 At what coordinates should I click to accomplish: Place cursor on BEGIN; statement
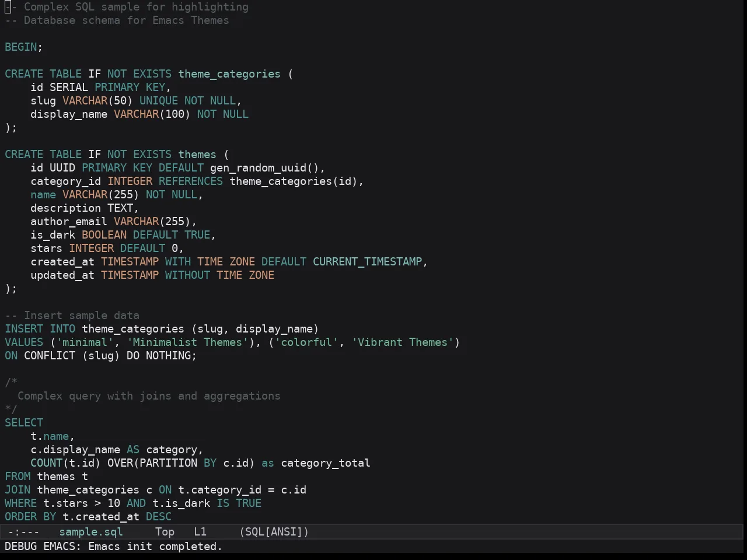tap(24, 47)
